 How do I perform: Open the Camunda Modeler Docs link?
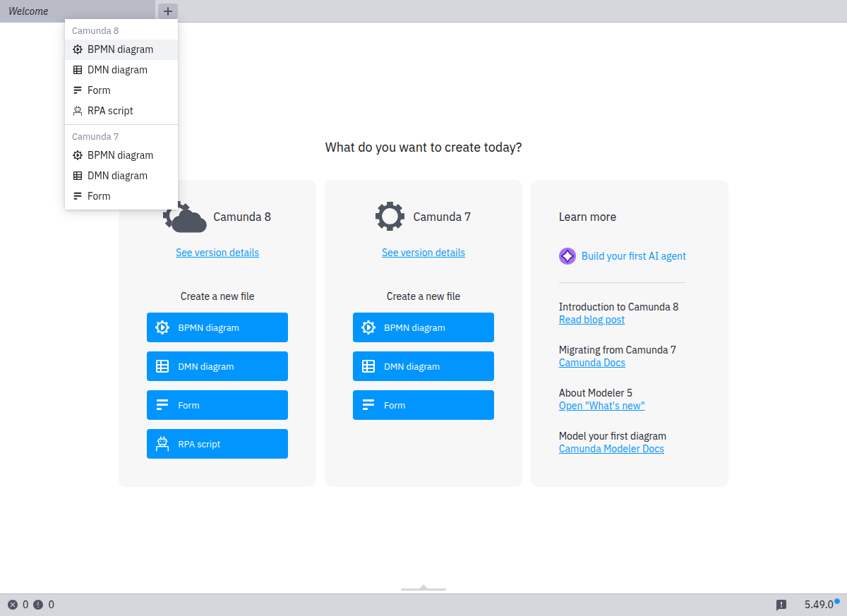coord(611,449)
